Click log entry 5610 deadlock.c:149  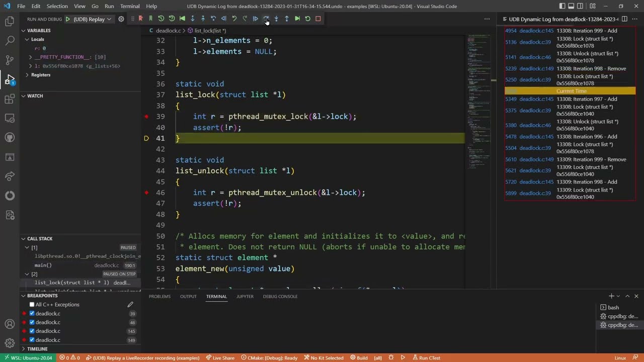[x=570, y=159]
